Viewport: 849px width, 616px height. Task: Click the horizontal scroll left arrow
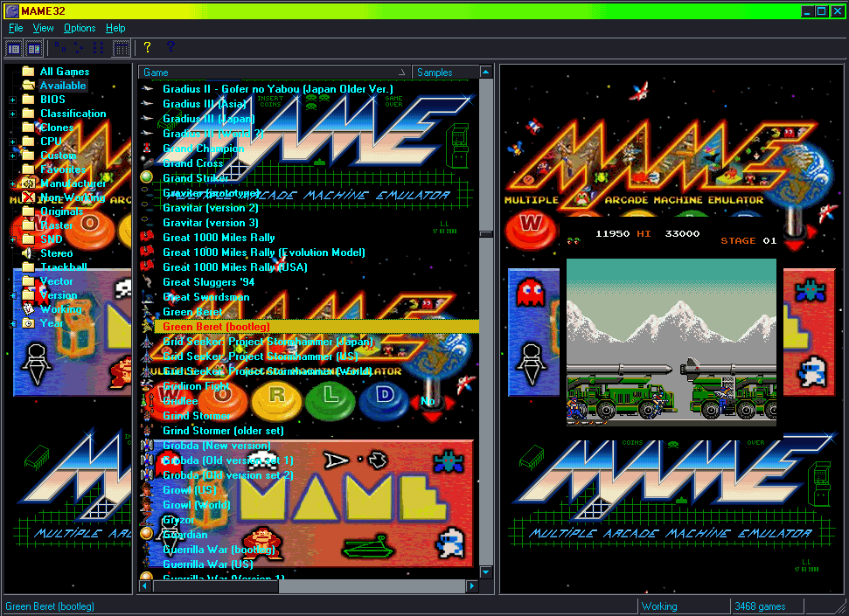144,585
